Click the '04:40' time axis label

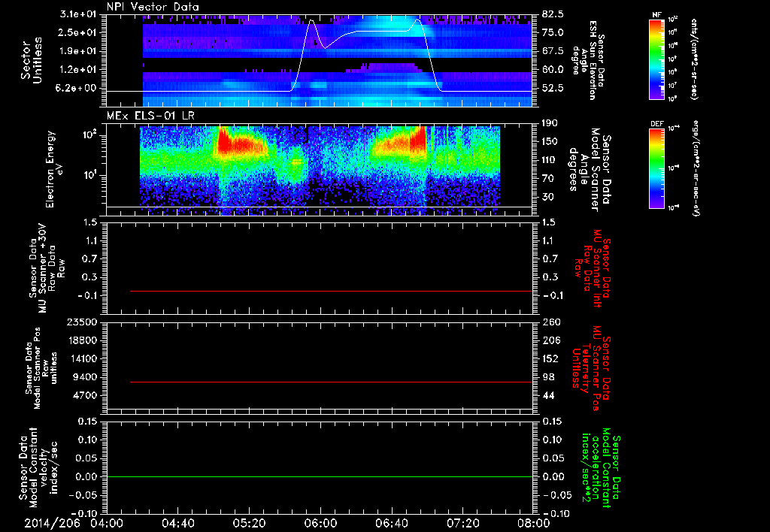coord(178,523)
